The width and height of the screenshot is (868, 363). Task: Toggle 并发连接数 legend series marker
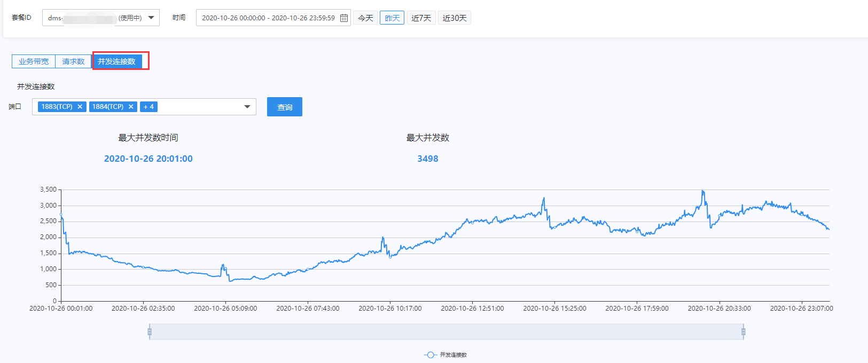pos(430,355)
